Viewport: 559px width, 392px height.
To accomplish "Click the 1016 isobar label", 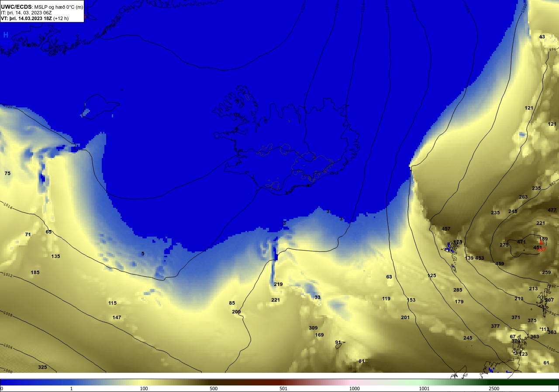I will (x=7, y=205).
